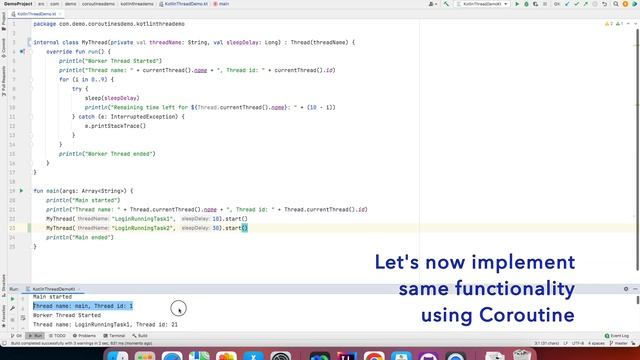Open the Terminal tool window
The image size is (640, 360).
click(114, 336)
